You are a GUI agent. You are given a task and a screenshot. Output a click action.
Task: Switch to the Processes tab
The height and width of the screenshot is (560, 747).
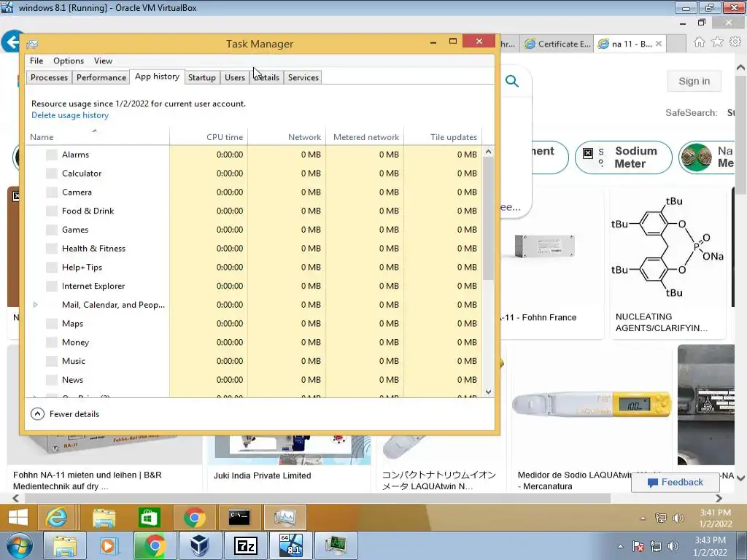pos(49,77)
